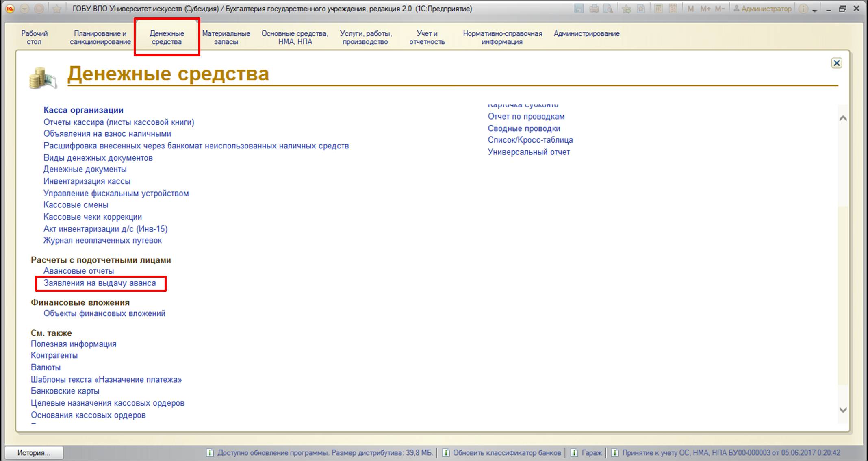Expand the dropdown arrow next to info icon
The width and height of the screenshot is (868, 461).
point(815,10)
